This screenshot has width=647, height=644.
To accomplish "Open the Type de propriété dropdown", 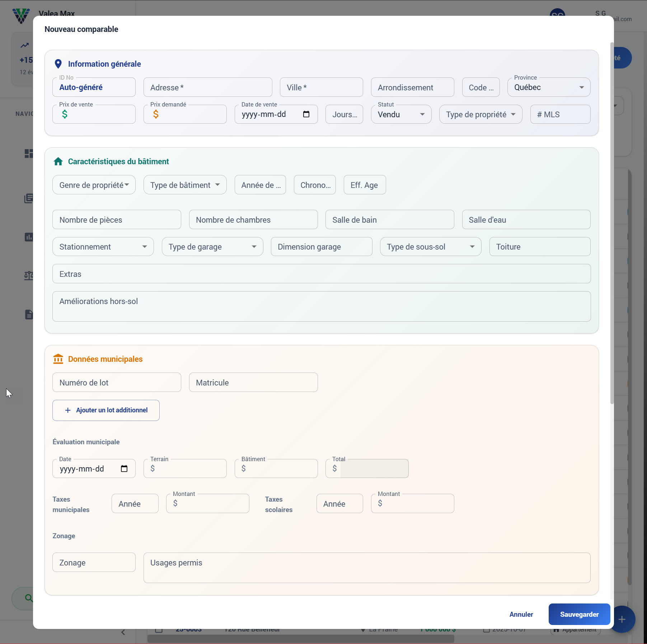I will click(x=480, y=114).
